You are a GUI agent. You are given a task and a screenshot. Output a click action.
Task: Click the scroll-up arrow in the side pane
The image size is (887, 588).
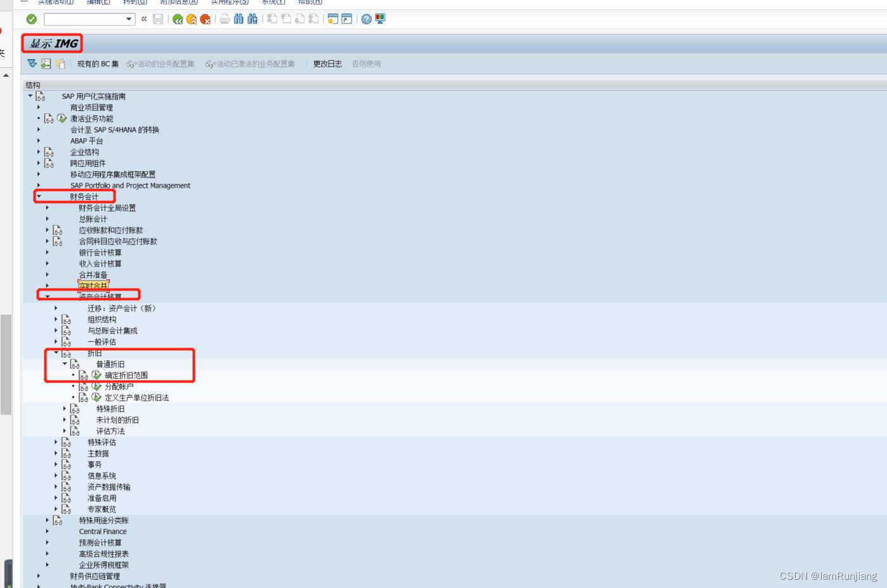click(x=6, y=75)
